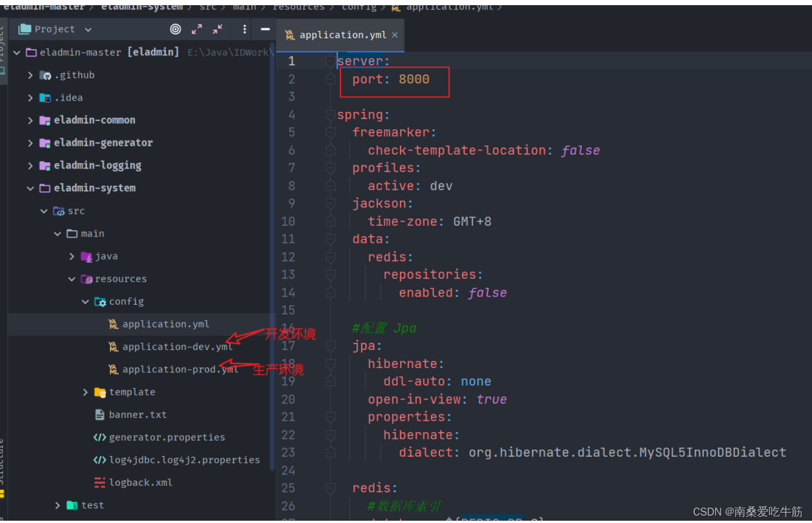Click on 'port: 8000' in the editor
The width and height of the screenshot is (812, 523).
pos(391,79)
